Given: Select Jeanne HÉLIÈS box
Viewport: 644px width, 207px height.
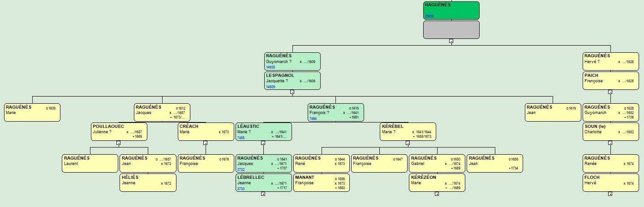Looking at the screenshot, I should (148, 182).
